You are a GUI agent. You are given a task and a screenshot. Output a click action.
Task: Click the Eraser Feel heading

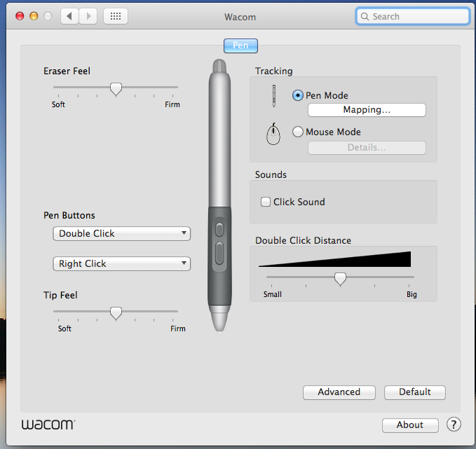(67, 71)
